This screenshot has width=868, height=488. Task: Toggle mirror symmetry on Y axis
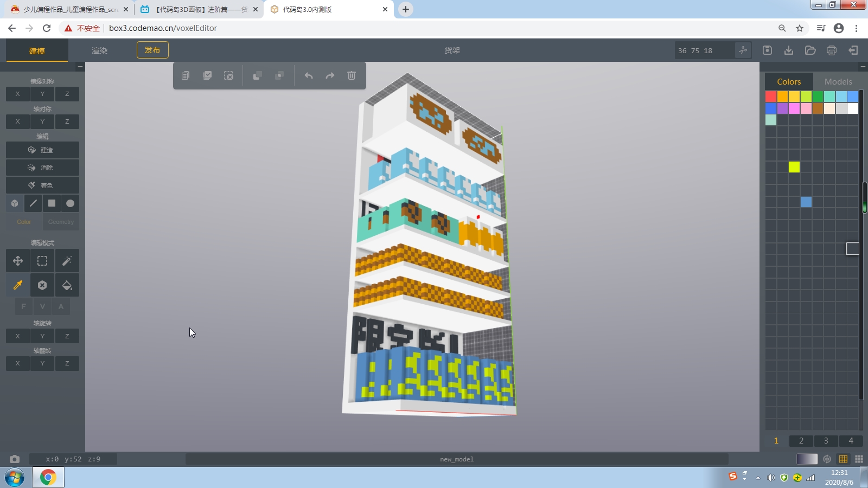pos(42,94)
